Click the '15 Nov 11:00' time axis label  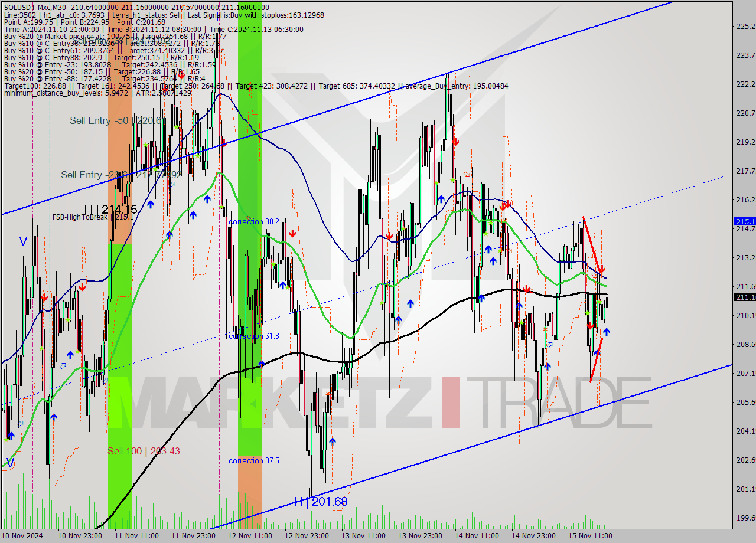590,536
